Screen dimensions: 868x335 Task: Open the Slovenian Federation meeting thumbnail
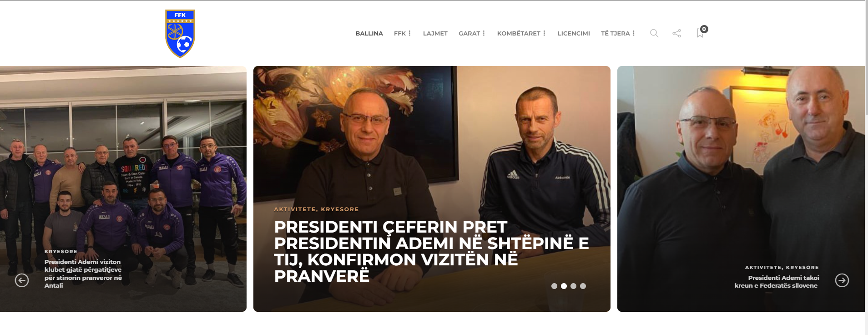pyautogui.click(x=741, y=189)
